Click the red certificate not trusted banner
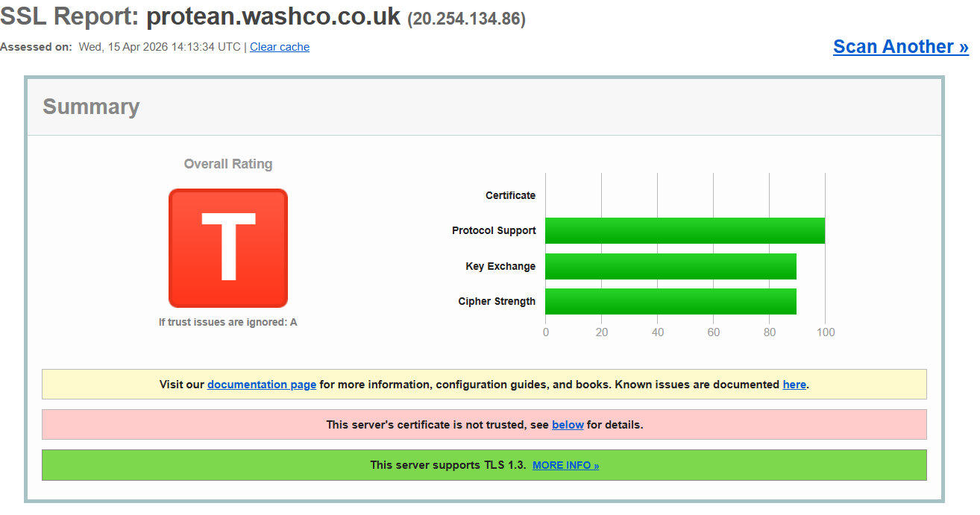The height and width of the screenshot is (515, 980). 484,424
